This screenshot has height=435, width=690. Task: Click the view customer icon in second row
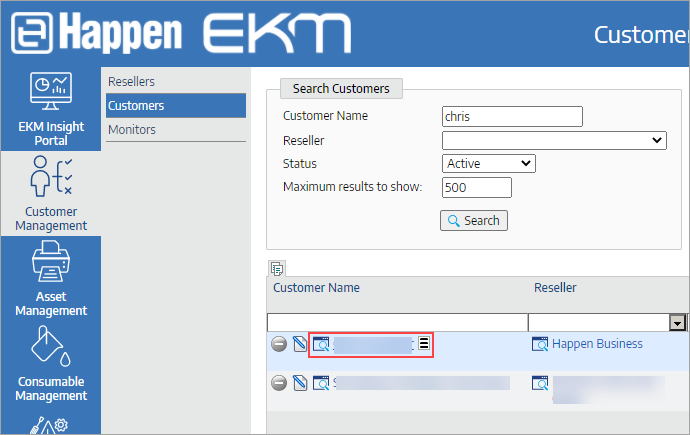(x=321, y=383)
